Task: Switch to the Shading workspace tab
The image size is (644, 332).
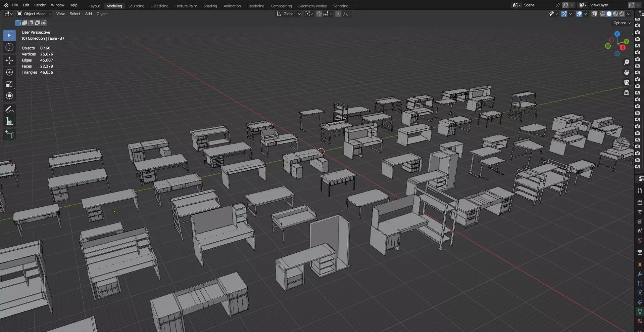Action: tap(210, 6)
